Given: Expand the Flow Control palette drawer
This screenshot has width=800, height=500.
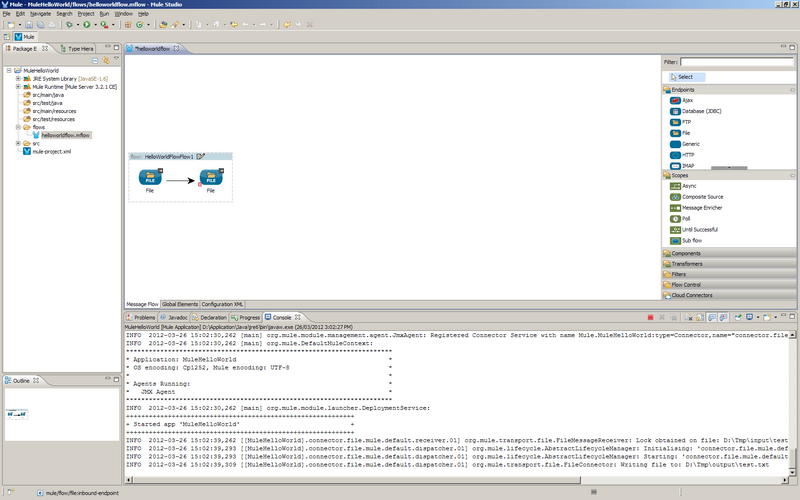Looking at the screenshot, I should tap(729, 285).
